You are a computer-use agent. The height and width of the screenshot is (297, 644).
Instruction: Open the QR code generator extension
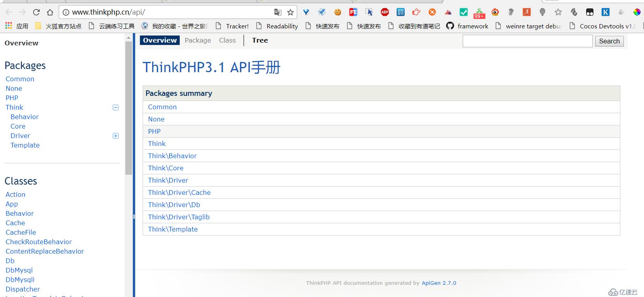[x=401, y=12]
